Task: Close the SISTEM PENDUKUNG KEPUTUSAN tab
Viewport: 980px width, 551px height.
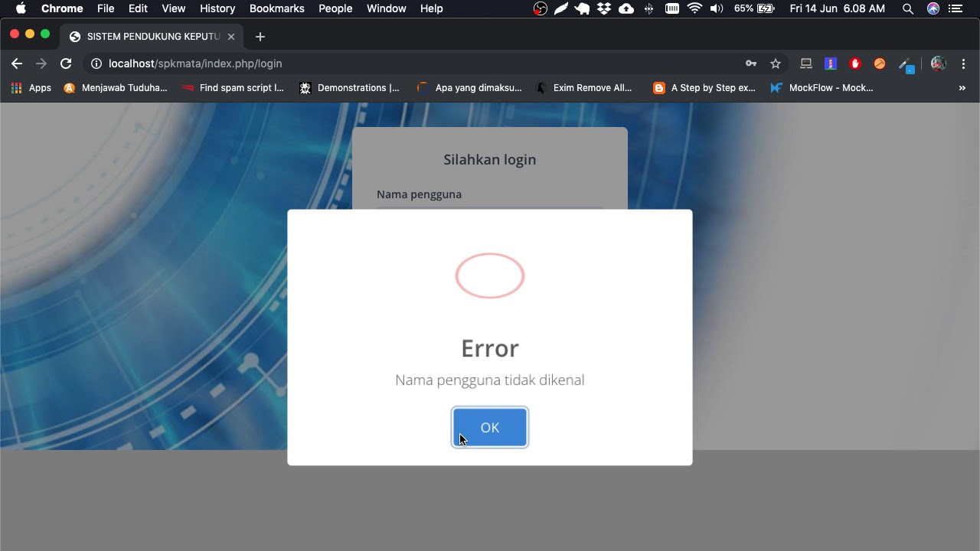Action: coord(231,37)
